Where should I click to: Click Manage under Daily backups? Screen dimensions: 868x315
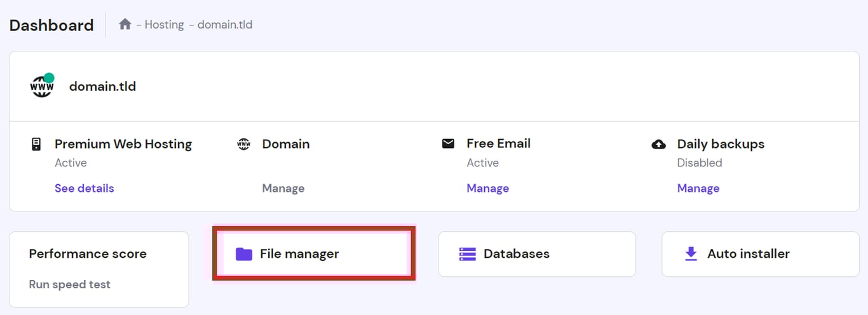[x=698, y=188]
